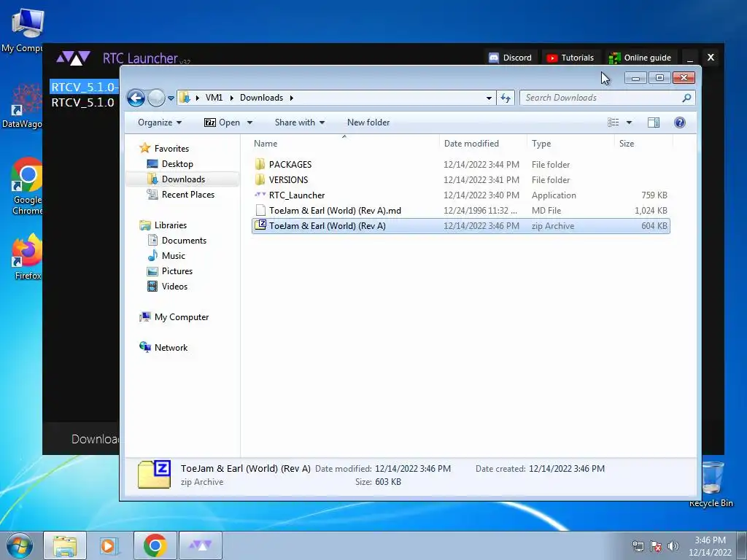Open the taskbar clock showing 3:46 PM
Viewport: 747px width, 560px height.
pyautogui.click(x=710, y=546)
